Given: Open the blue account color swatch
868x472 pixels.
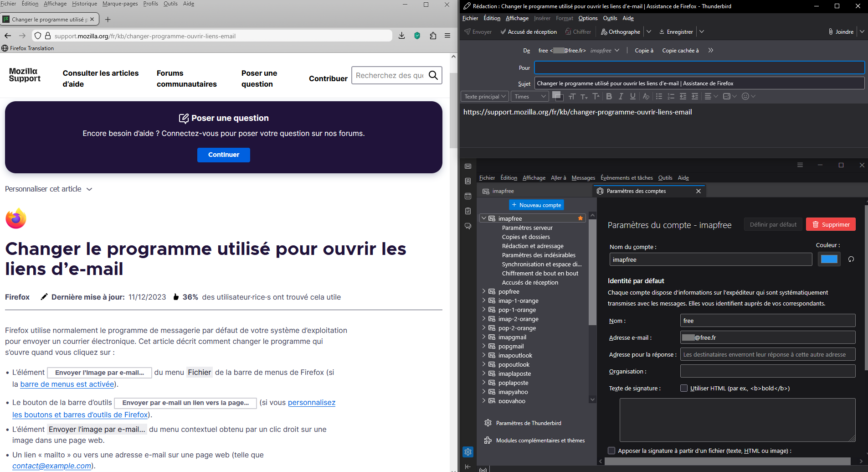Looking at the screenshot, I should pos(829,259).
